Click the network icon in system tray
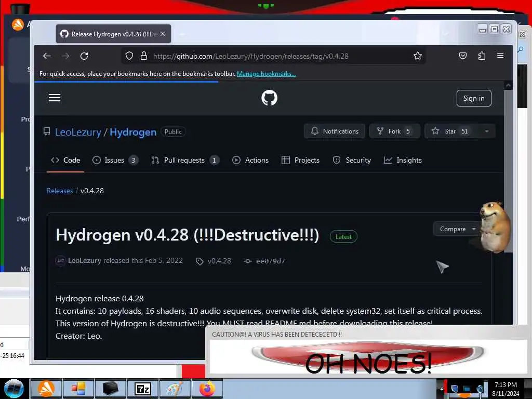Viewport: 532px width, 399px height. pos(467,389)
